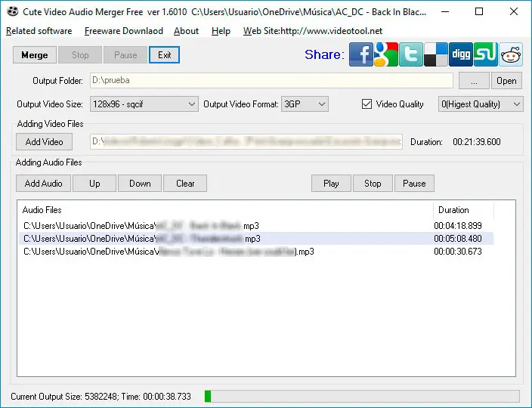Share on Digg icon

pyautogui.click(x=461, y=54)
